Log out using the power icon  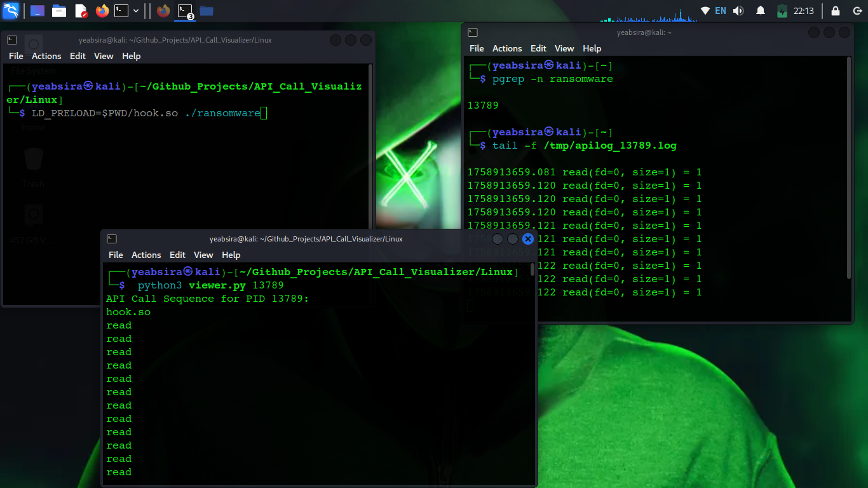(x=857, y=11)
